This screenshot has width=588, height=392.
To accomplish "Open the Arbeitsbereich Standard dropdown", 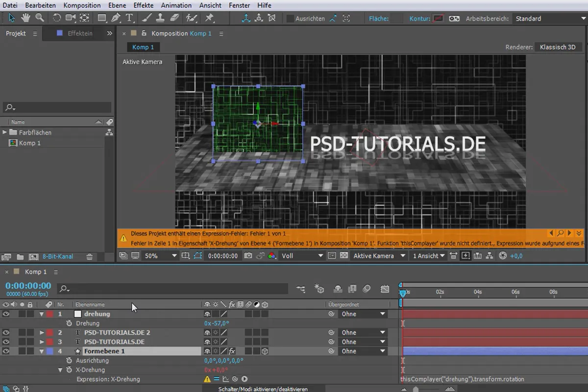I will point(550,19).
